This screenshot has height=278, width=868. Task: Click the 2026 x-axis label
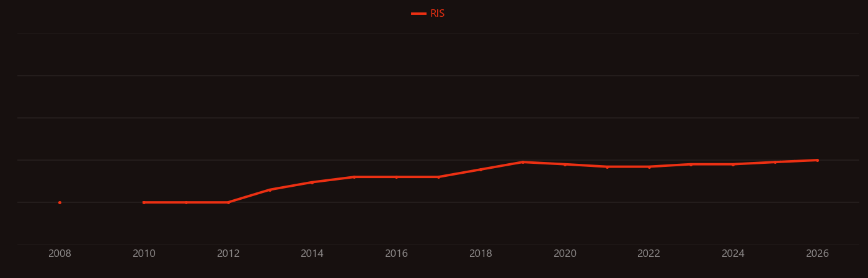click(x=817, y=254)
